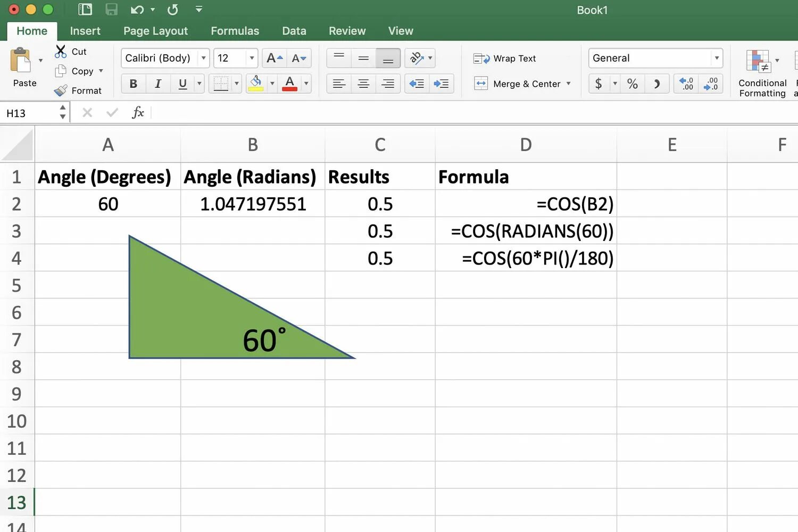This screenshot has width=798, height=532.
Task: Toggle bottom align button
Action: (x=388, y=58)
